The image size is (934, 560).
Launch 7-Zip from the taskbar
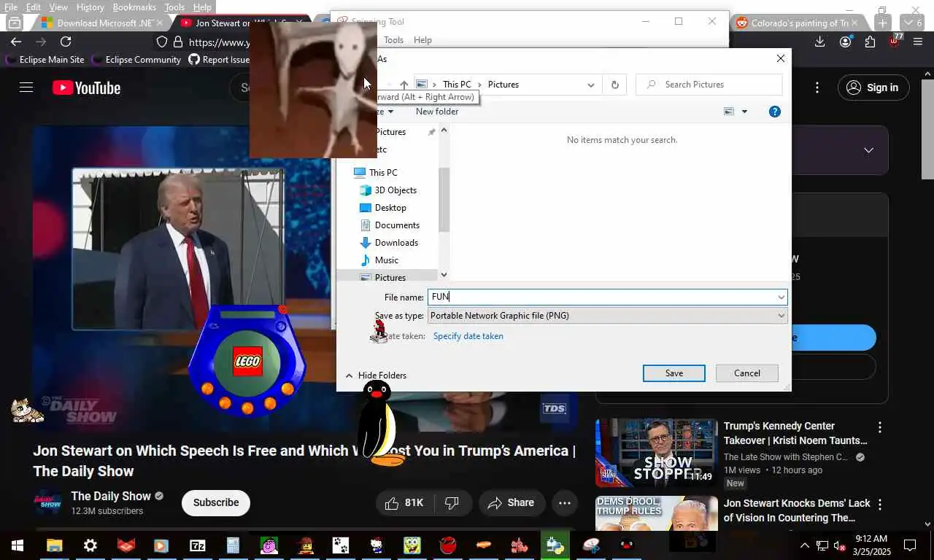pyautogui.click(x=198, y=545)
